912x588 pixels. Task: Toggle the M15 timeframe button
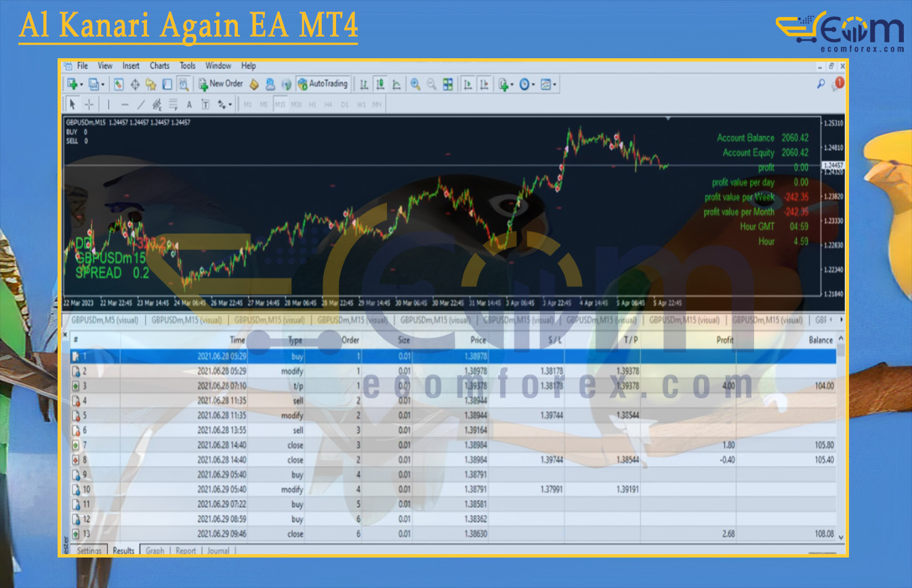pyautogui.click(x=280, y=104)
